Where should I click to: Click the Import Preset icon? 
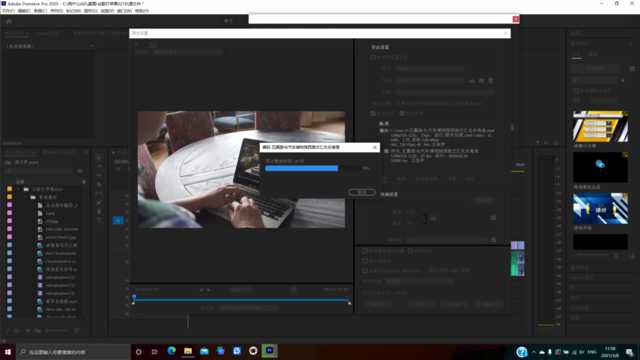coord(481,81)
